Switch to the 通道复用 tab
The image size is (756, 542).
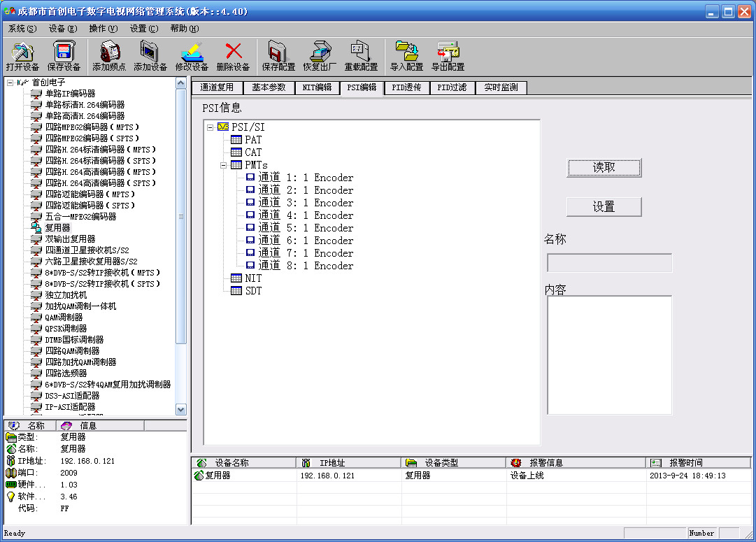tap(217, 87)
